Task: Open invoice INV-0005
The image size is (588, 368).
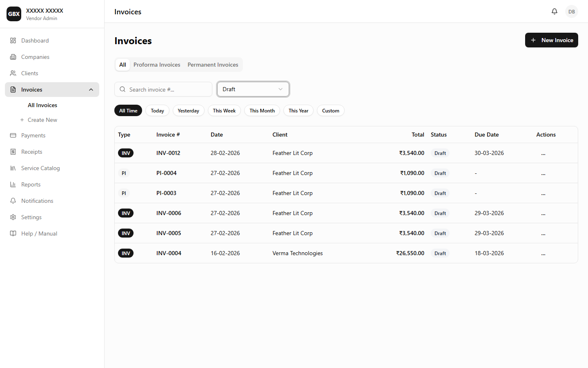Action: pyautogui.click(x=169, y=233)
